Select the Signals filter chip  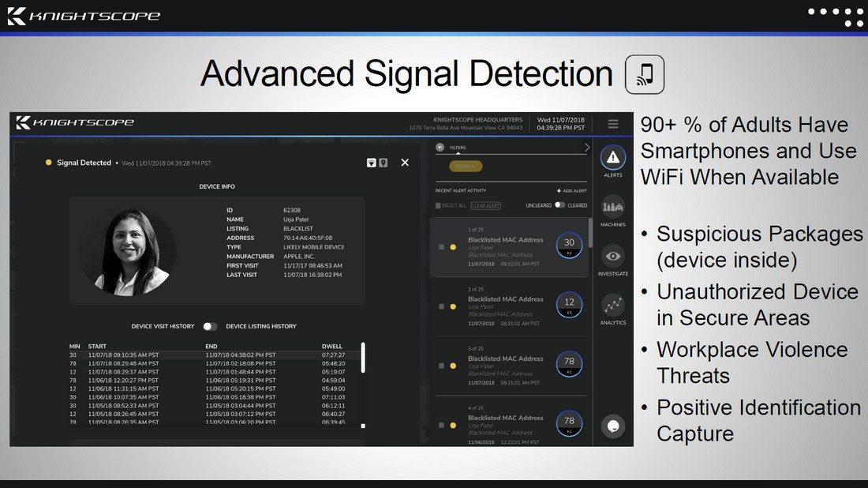pyautogui.click(x=466, y=166)
